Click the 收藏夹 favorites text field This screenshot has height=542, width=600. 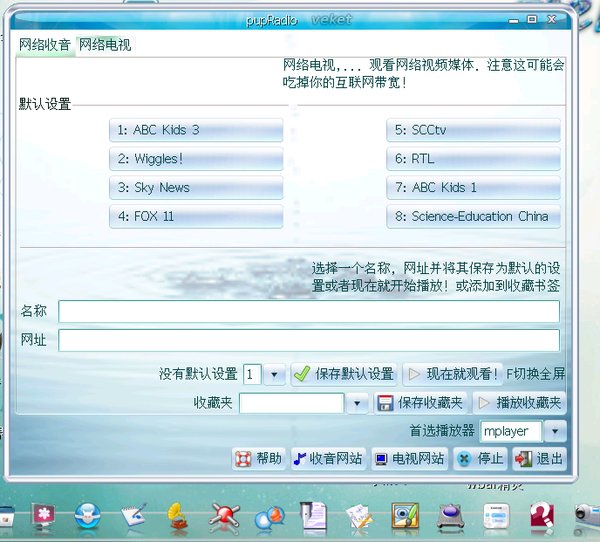[x=291, y=403]
